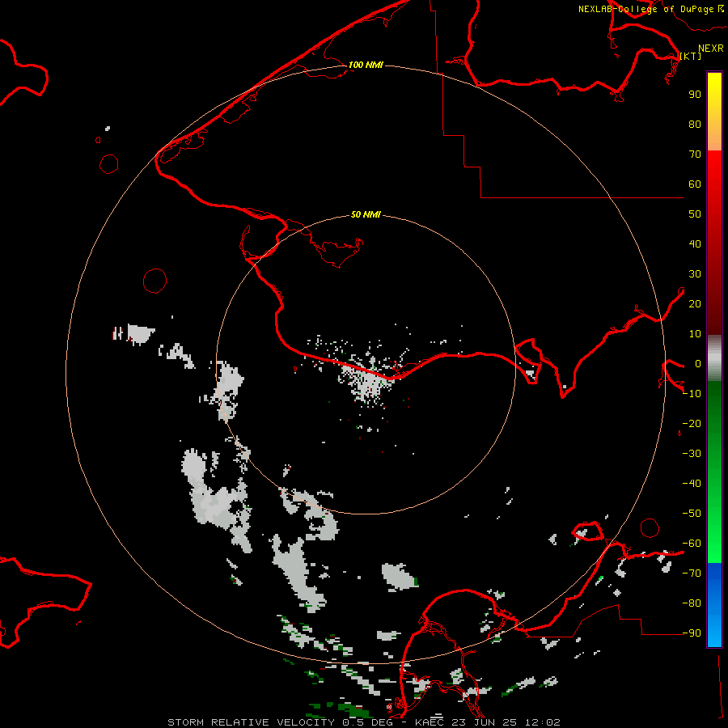This screenshot has height=728, width=728.
Task: Click the "0" scale label
Action: (x=698, y=364)
